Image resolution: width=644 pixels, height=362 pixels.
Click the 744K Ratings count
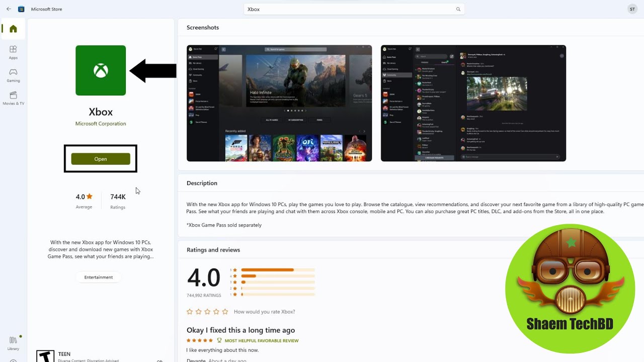coord(118,200)
